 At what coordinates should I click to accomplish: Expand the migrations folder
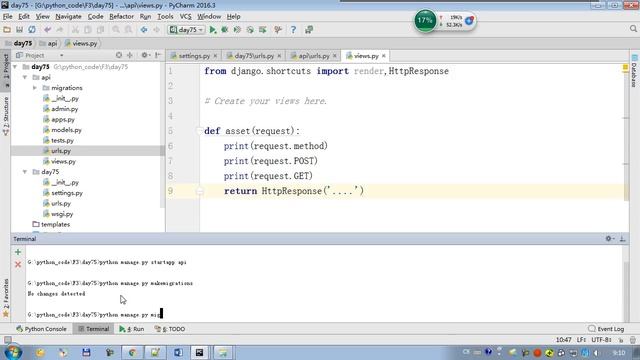[x=35, y=88]
